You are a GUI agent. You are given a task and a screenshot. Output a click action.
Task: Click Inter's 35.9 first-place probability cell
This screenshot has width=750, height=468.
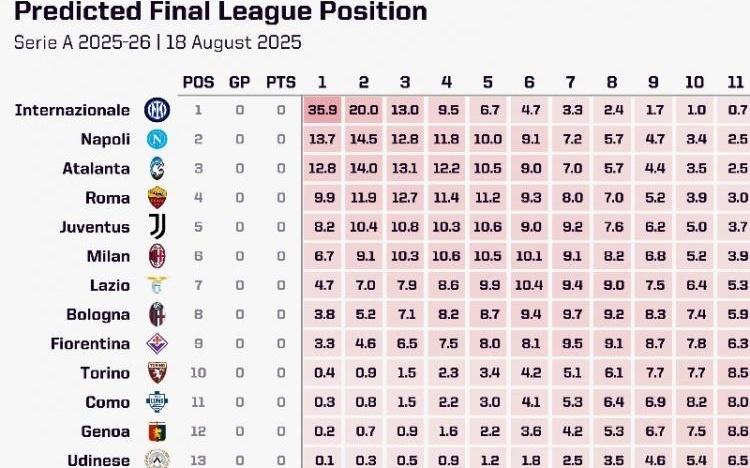point(322,110)
